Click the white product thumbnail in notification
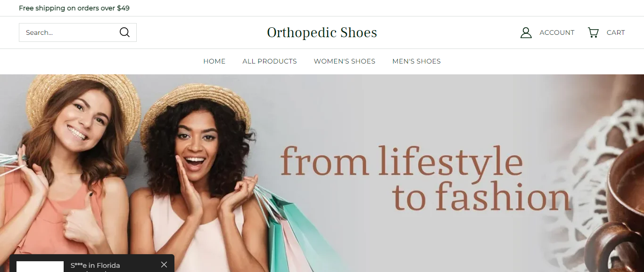Viewport: 644px width, 272px height. point(40,266)
